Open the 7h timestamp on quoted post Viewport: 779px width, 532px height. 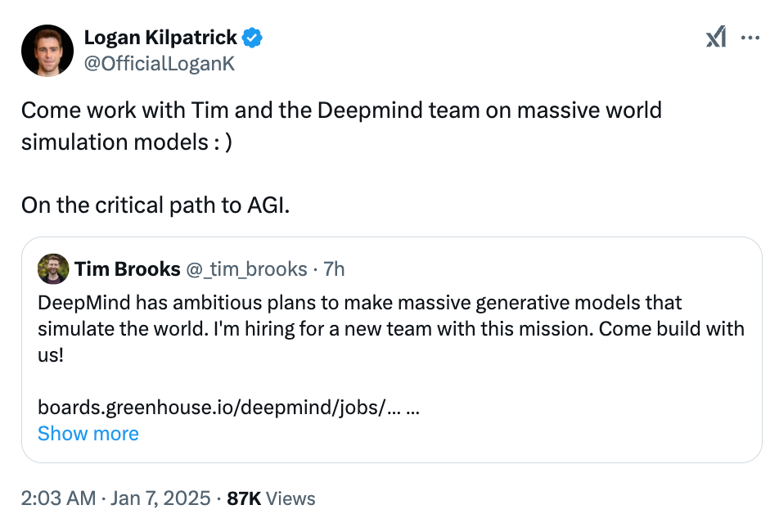(334, 269)
